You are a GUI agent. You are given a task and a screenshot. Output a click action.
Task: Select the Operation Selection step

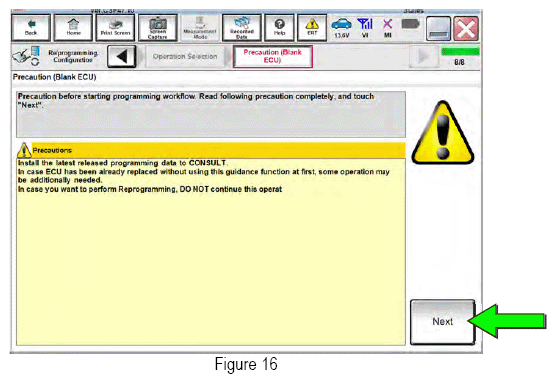tap(185, 56)
